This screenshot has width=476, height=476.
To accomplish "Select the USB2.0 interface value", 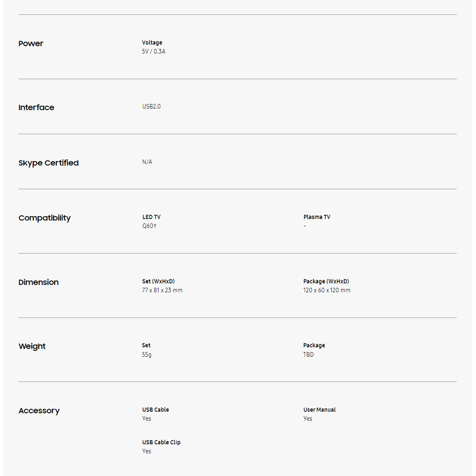I will pyautogui.click(x=151, y=107).
